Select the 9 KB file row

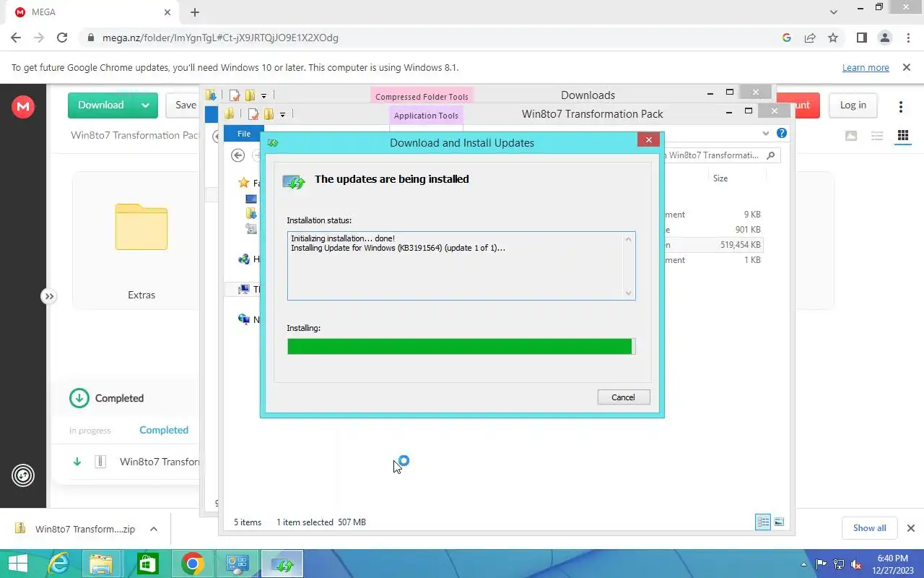tap(713, 215)
